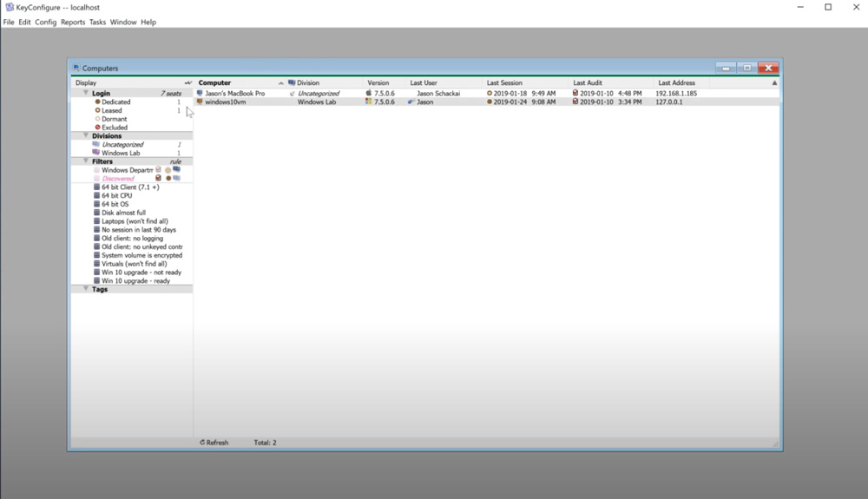Click the red audit icon in Discovered rule

click(158, 178)
